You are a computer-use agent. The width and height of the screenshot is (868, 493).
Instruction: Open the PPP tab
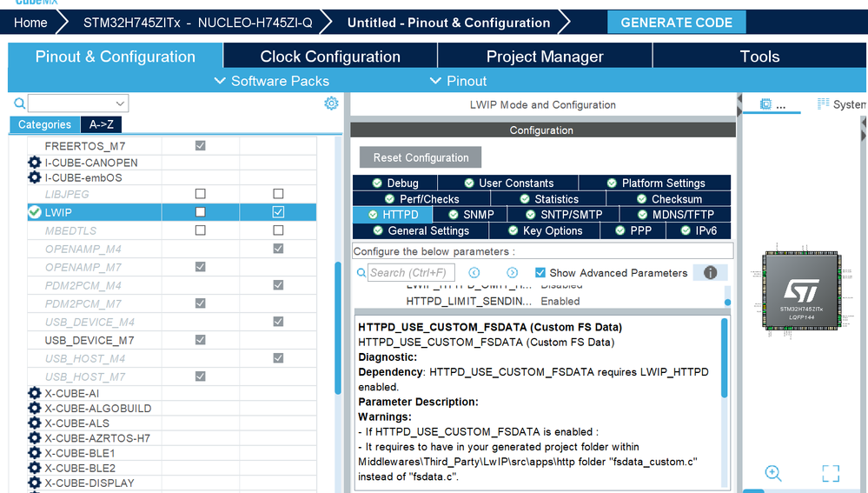[633, 230]
